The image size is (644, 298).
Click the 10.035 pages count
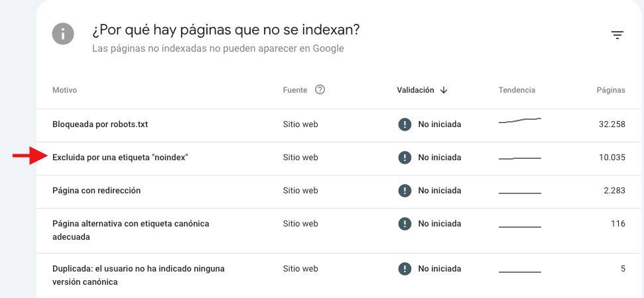click(612, 158)
